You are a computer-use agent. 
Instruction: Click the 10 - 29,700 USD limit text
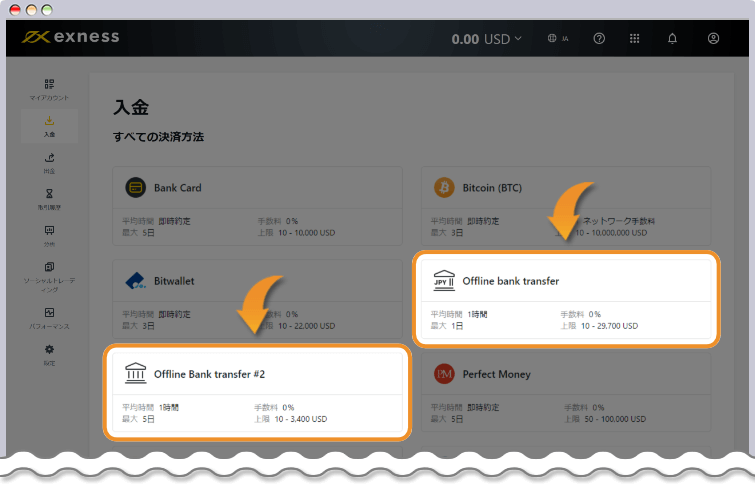click(x=609, y=326)
